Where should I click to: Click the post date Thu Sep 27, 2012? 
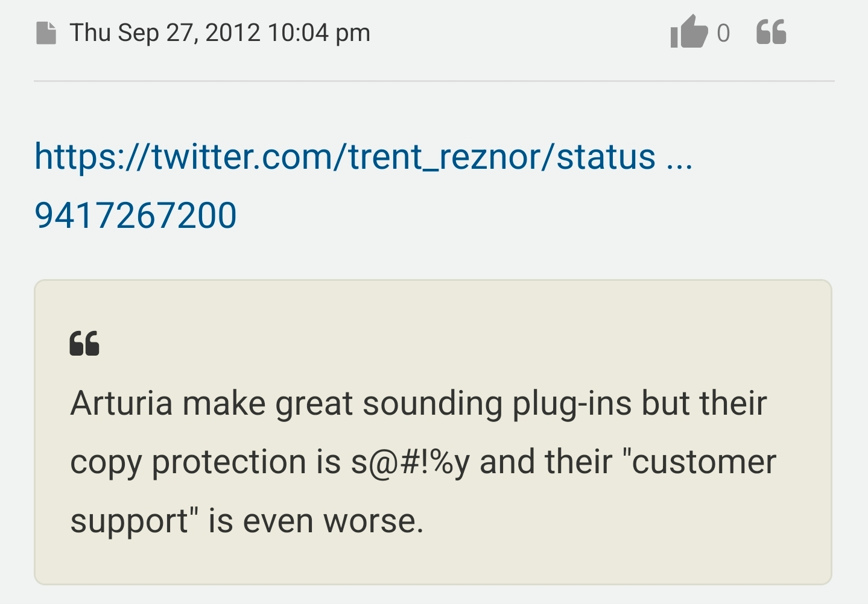[x=165, y=33]
